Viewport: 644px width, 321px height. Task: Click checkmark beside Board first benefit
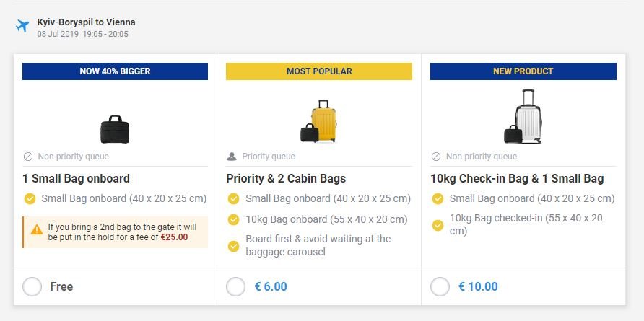[234, 245]
